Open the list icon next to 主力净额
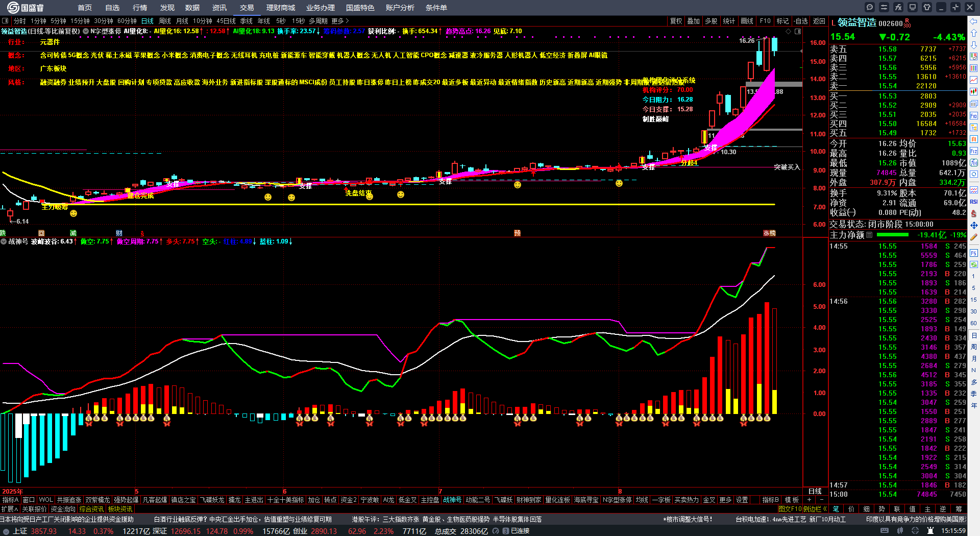The width and height of the screenshot is (980, 536). 869,235
